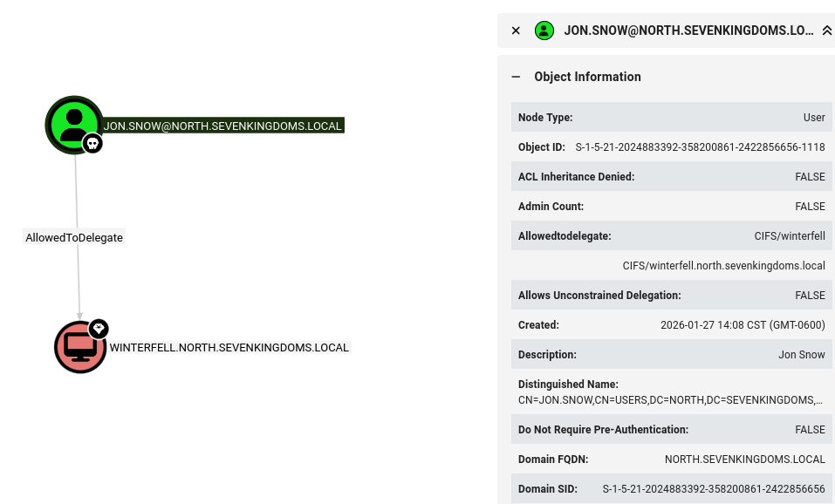
Task: Collapse the Object Information section
Action: (516, 77)
